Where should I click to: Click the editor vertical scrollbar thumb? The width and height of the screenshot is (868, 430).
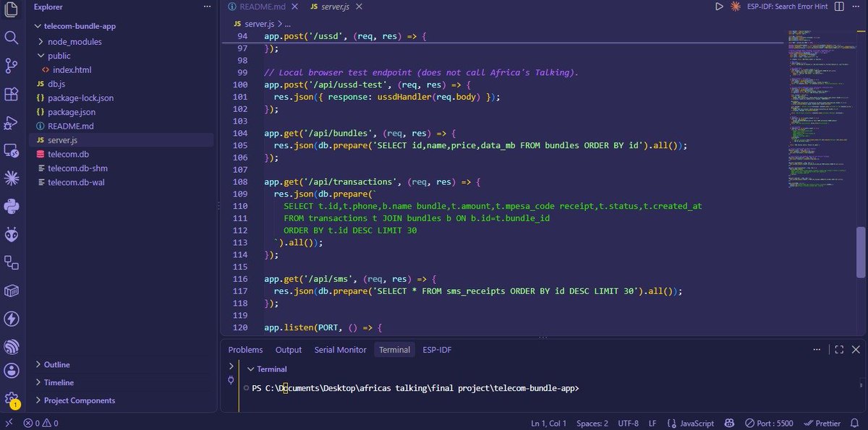860,251
